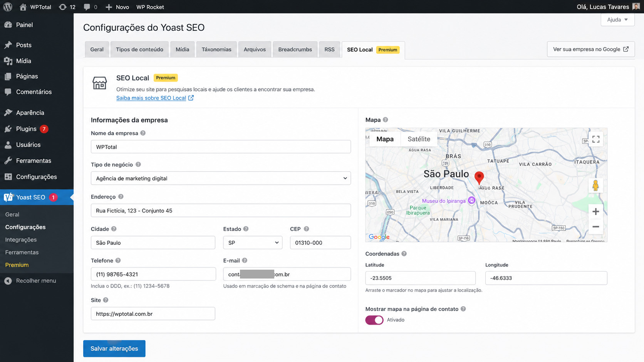Screen dimensions: 644x362
Task: Click the Posts pin icon
Action: pyautogui.click(x=8, y=45)
